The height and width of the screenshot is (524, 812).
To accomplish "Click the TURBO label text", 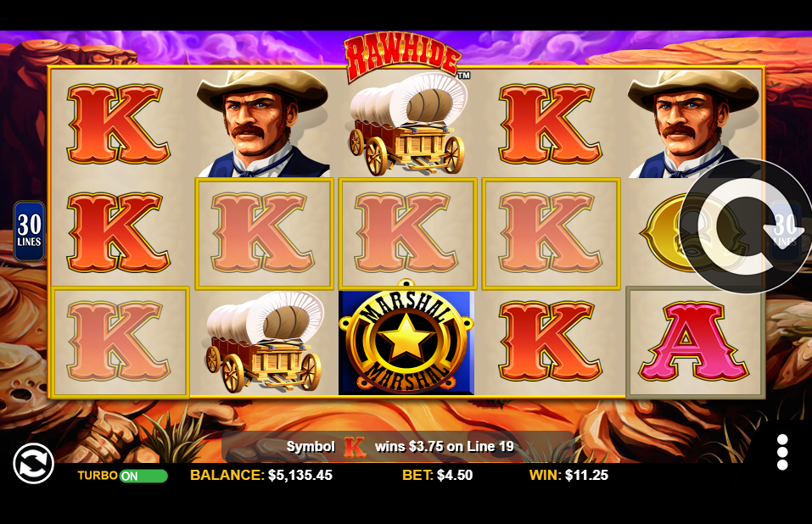I will click(x=98, y=476).
